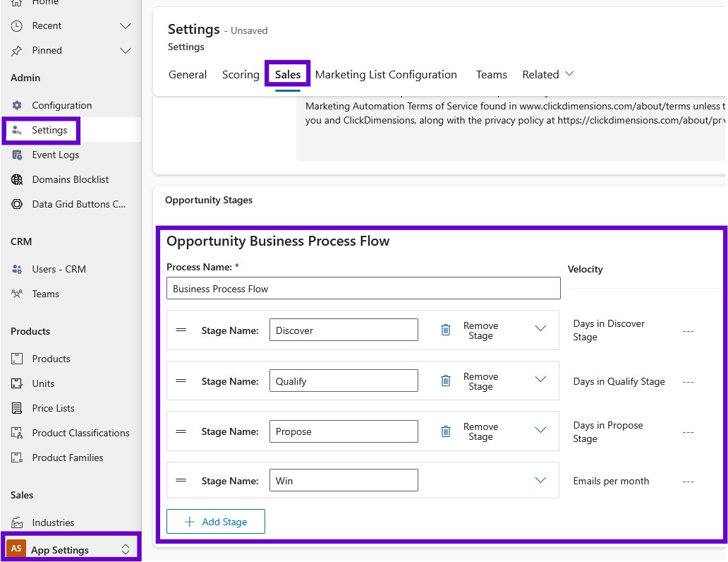This screenshot has height=562, width=728.
Task: Click the Add Stage button
Action: pos(216,522)
